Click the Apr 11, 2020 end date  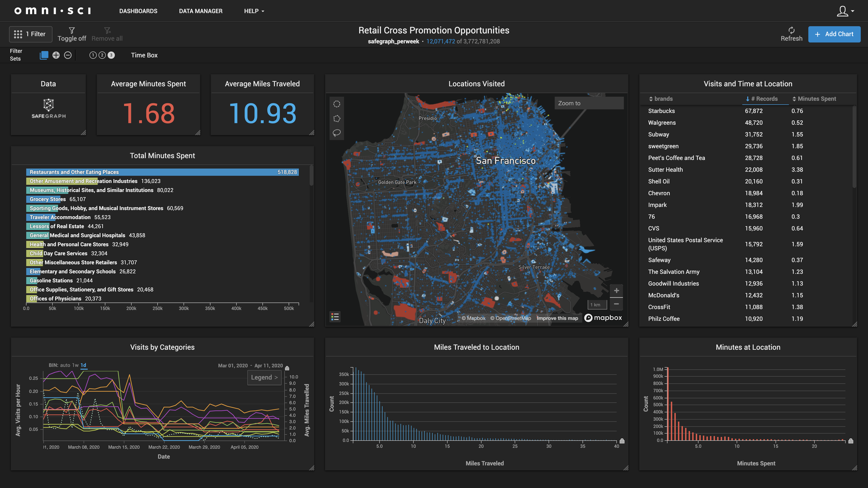[x=269, y=365]
